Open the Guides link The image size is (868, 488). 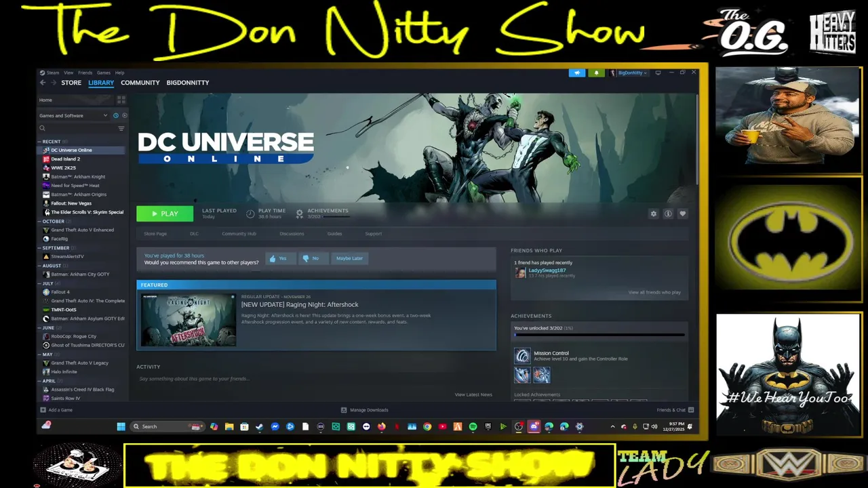pyautogui.click(x=334, y=234)
